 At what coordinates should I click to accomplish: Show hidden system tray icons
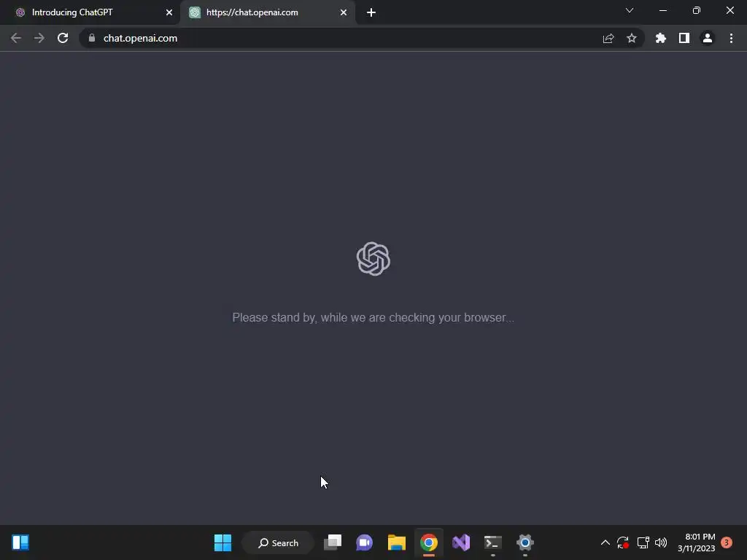point(605,542)
